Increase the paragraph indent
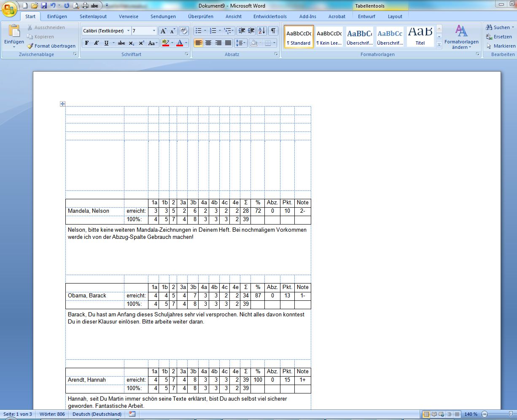 [x=251, y=31]
